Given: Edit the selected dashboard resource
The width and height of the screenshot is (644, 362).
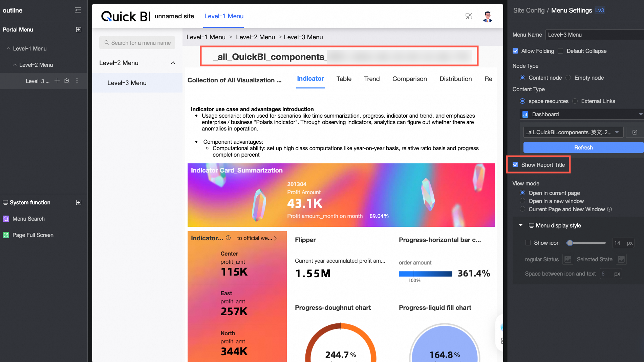Looking at the screenshot, I should point(635,132).
